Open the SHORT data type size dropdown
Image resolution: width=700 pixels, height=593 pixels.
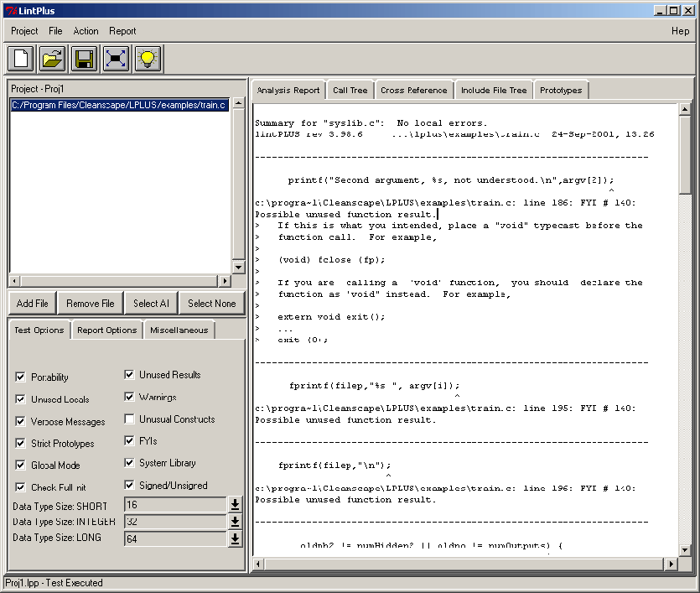point(235,504)
